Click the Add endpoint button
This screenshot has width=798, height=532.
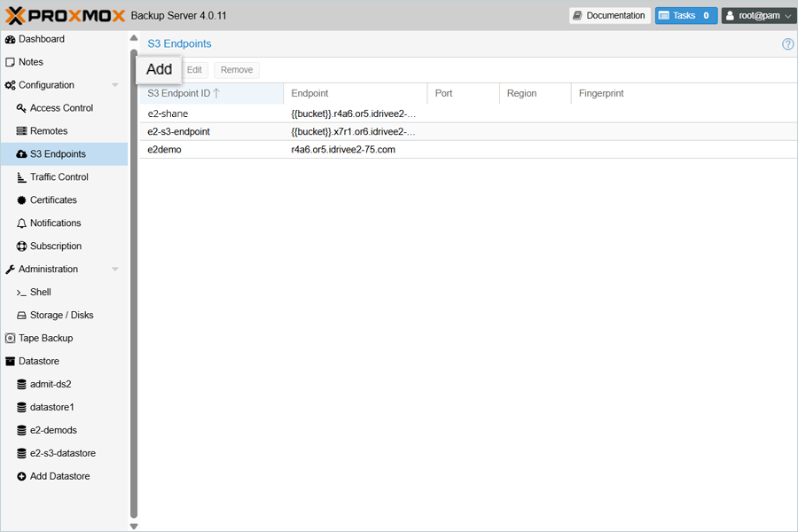[160, 70]
